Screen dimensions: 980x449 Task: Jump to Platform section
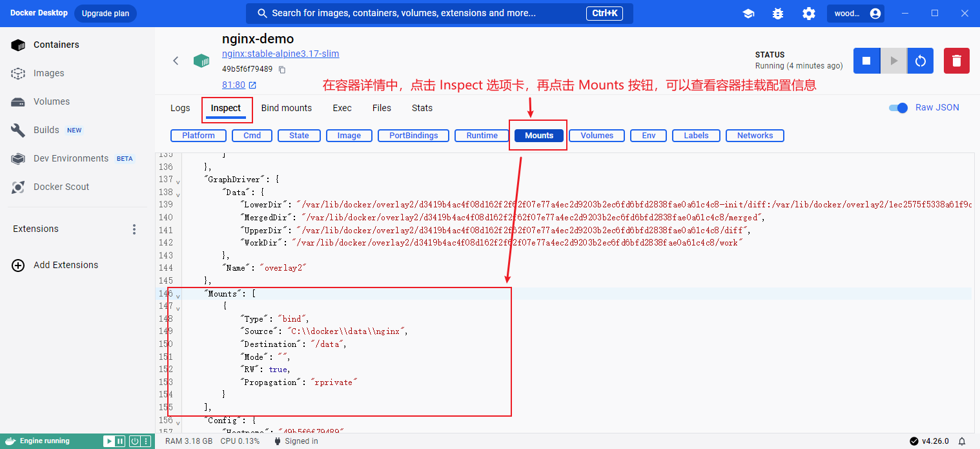198,136
